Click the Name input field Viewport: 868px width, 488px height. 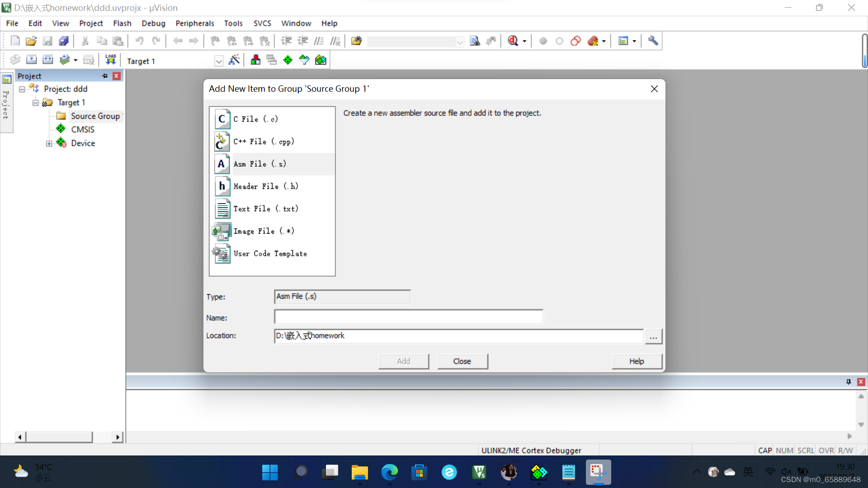coord(409,317)
